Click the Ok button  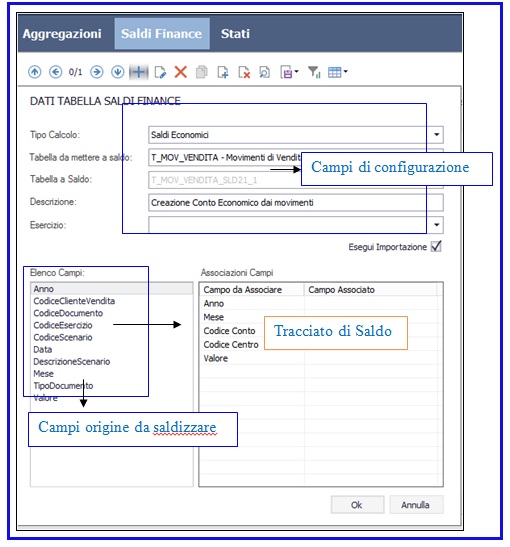[x=357, y=505]
